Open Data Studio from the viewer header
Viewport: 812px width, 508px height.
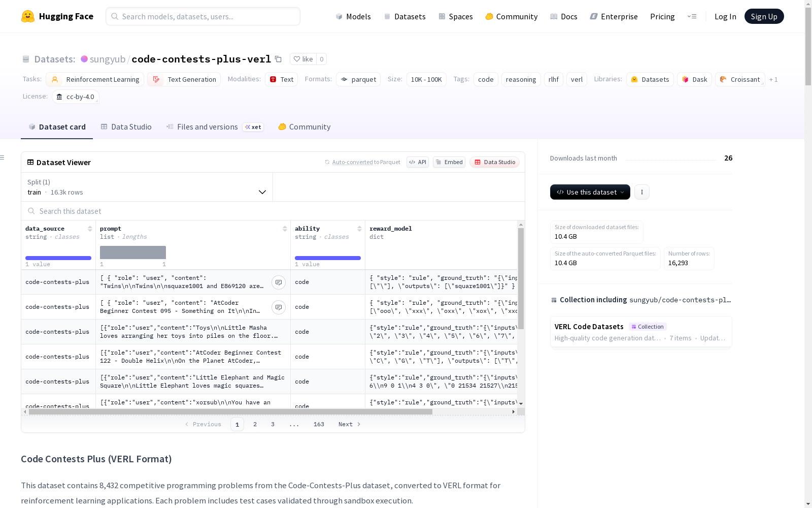tap(495, 162)
